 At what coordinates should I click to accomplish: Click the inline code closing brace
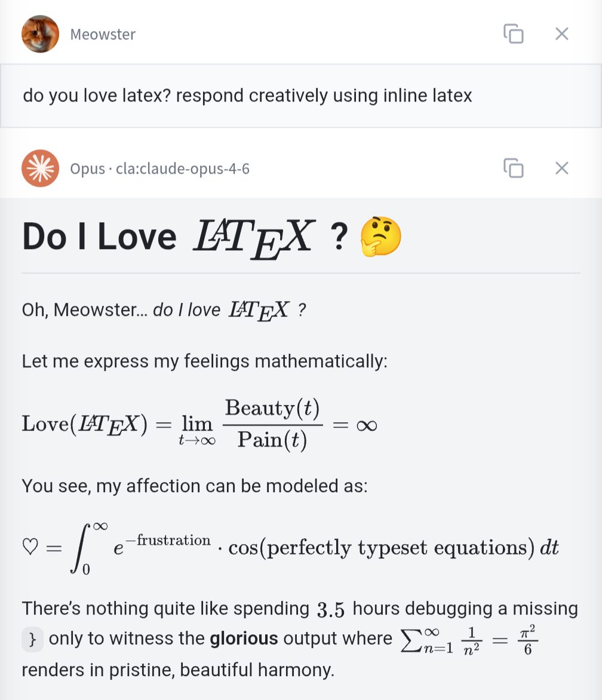coord(32,639)
